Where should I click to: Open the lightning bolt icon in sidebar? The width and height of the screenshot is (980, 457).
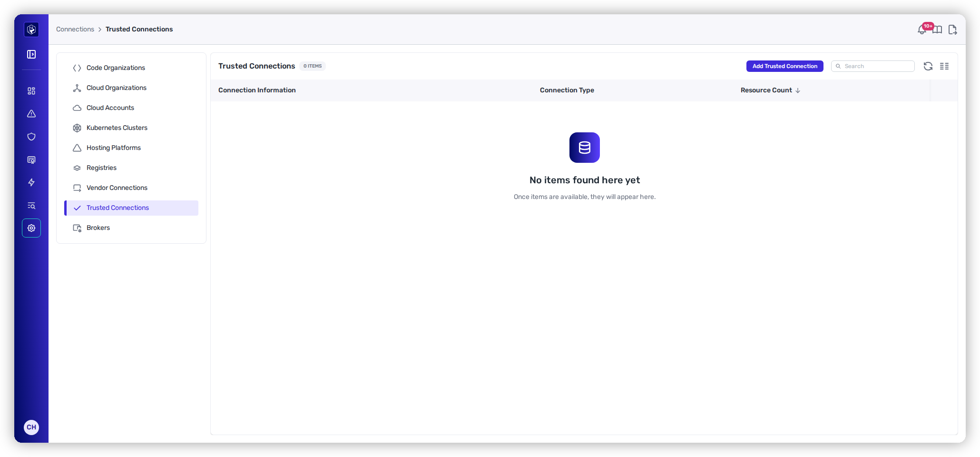click(x=31, y=182)
